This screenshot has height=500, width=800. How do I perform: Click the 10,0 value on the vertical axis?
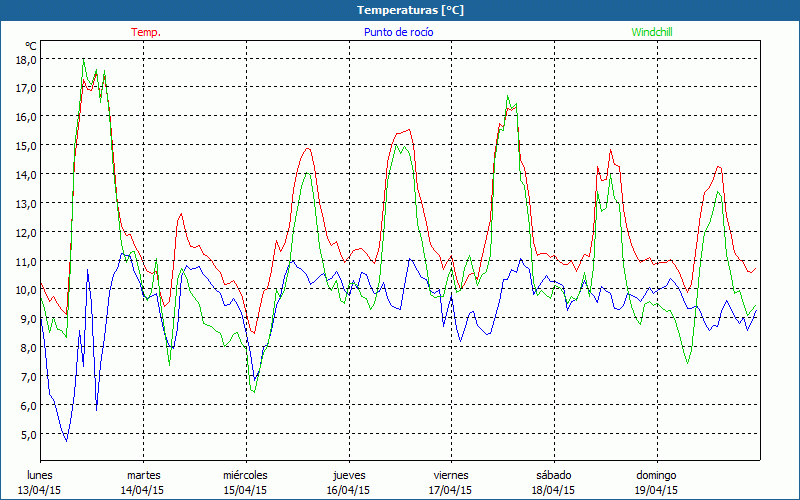pos(26,290)
